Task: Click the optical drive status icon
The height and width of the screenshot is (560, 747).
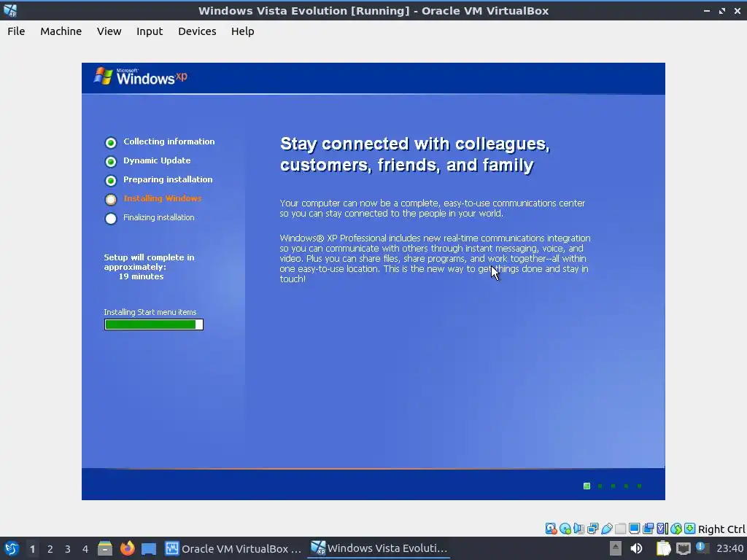Action: point(565,529)
